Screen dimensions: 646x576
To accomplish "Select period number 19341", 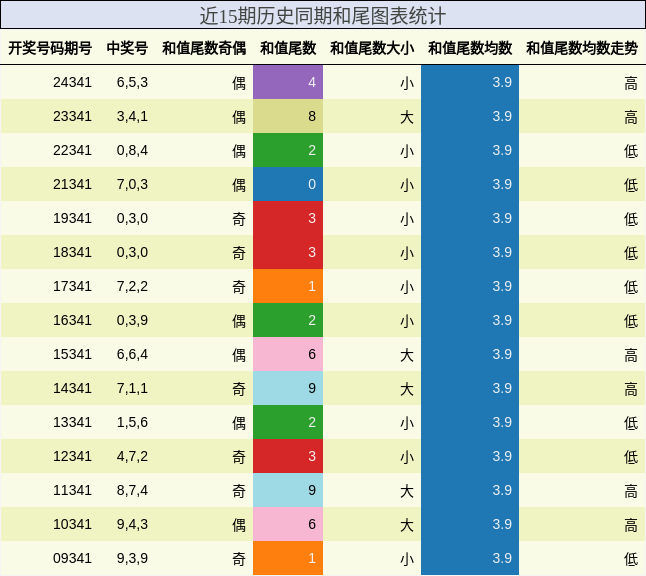I will click(x=72, y=218).
